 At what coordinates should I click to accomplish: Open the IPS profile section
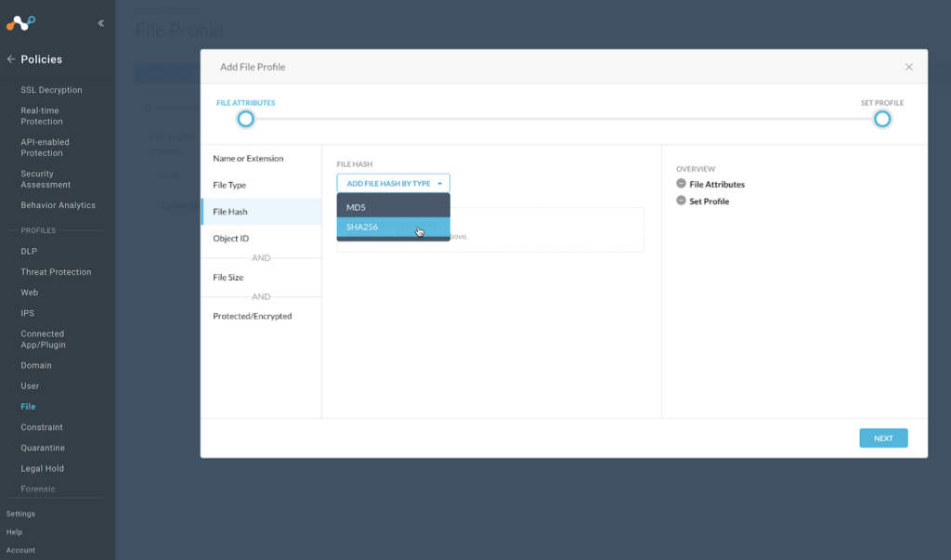27,313
